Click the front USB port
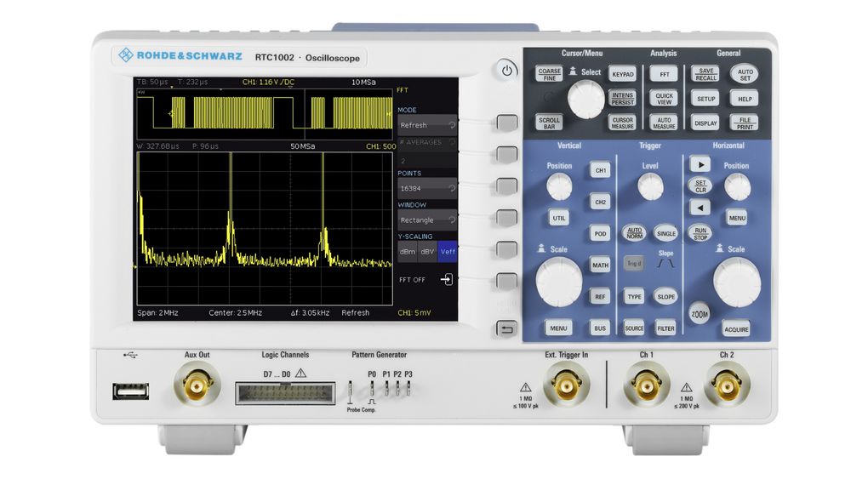Screen dimensions: 868x485 [131, 391]
